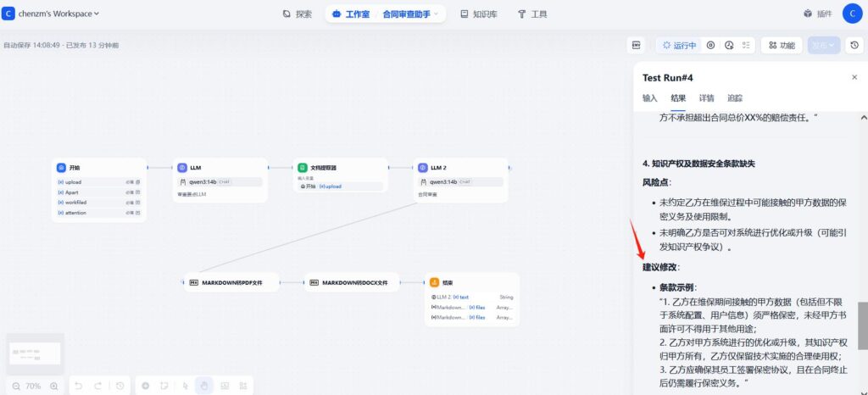Click the zoom in magnifier icon
868x395 pixels.
53,386
